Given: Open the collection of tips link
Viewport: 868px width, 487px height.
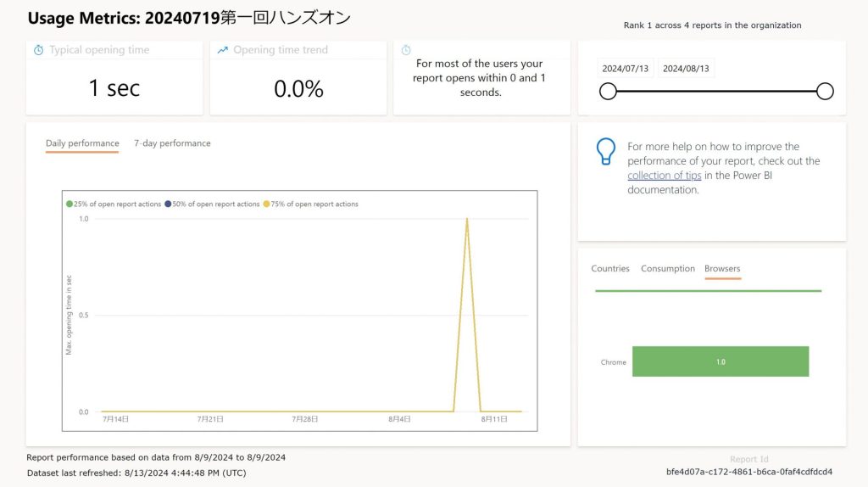Looking at the screenshot, I should pos(664,176).
